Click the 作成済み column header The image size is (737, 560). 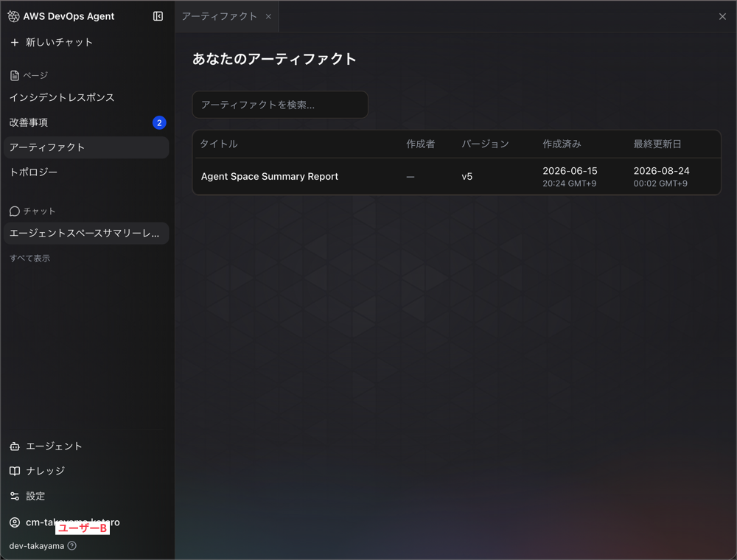562,144
